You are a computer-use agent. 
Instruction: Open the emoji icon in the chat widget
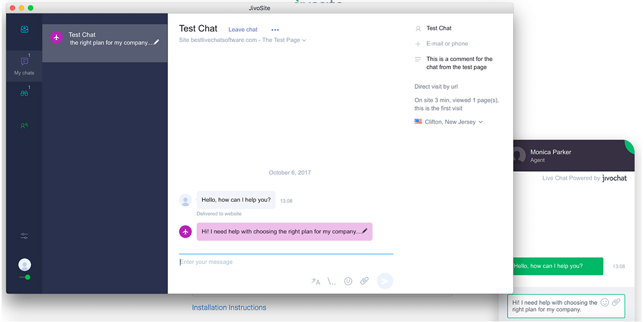pyautogui.click(x=605, y=303)
